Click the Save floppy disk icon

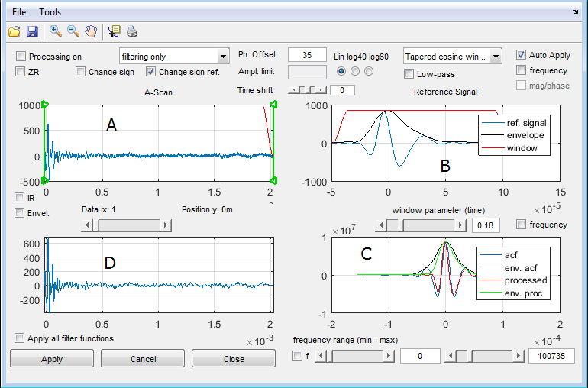tap(33, 32)
